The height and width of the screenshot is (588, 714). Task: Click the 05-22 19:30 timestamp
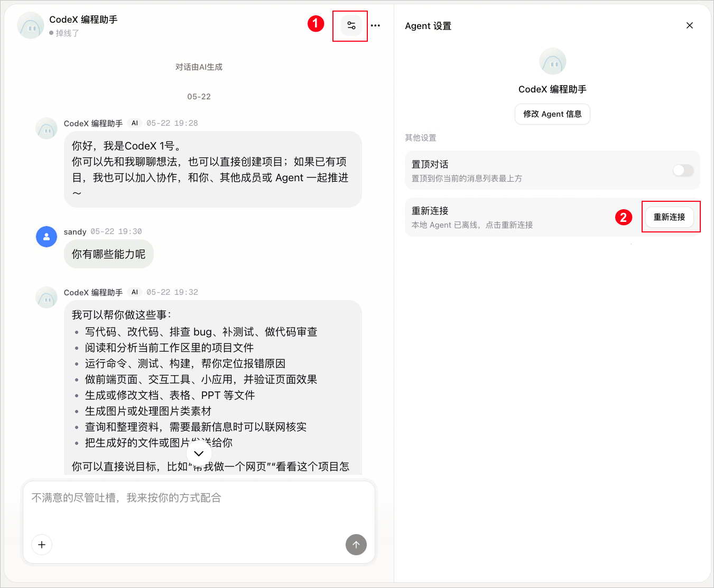(116, 231)
